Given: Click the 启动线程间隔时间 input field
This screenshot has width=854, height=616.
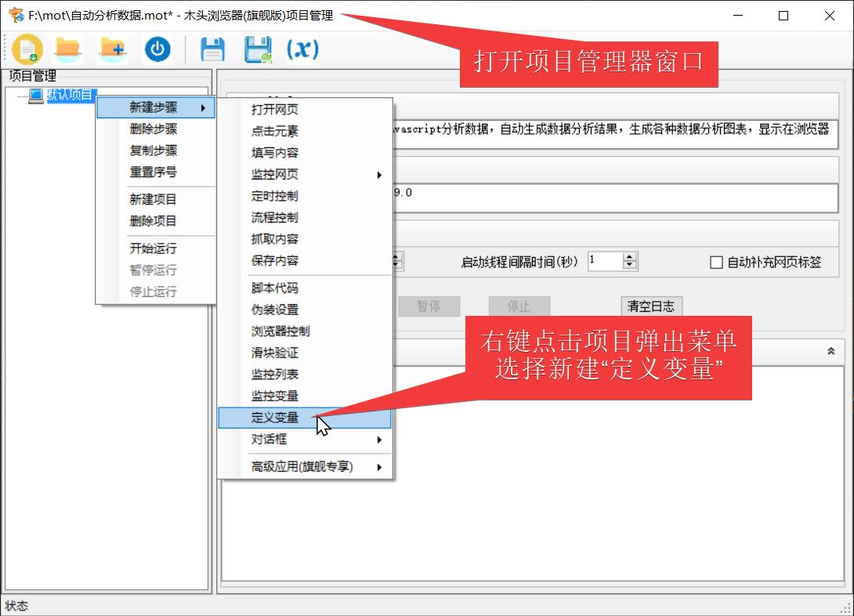Looking at the screenshot, I should [605, 262].
